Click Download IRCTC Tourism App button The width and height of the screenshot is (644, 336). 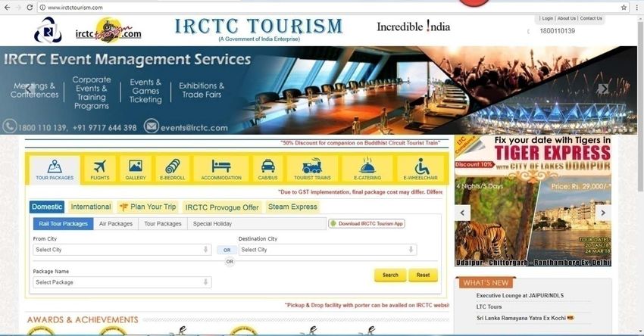click(367, 223)
